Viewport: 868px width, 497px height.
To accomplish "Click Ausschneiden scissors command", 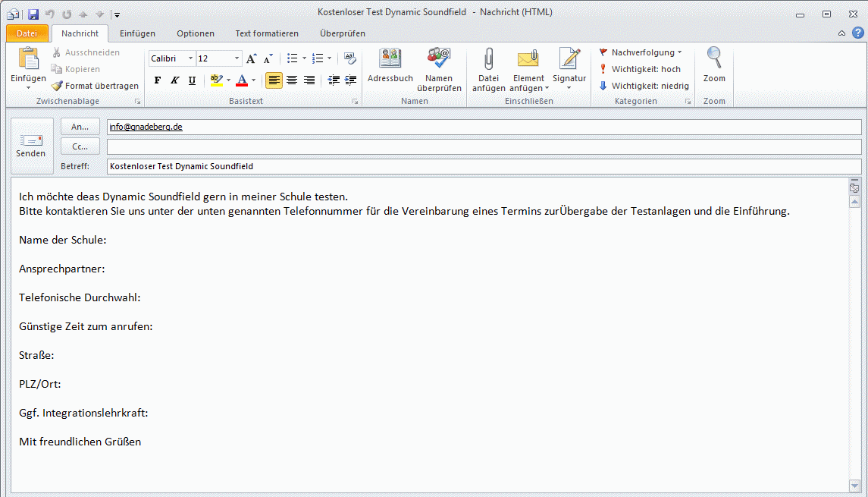I will tap(86, 52).
